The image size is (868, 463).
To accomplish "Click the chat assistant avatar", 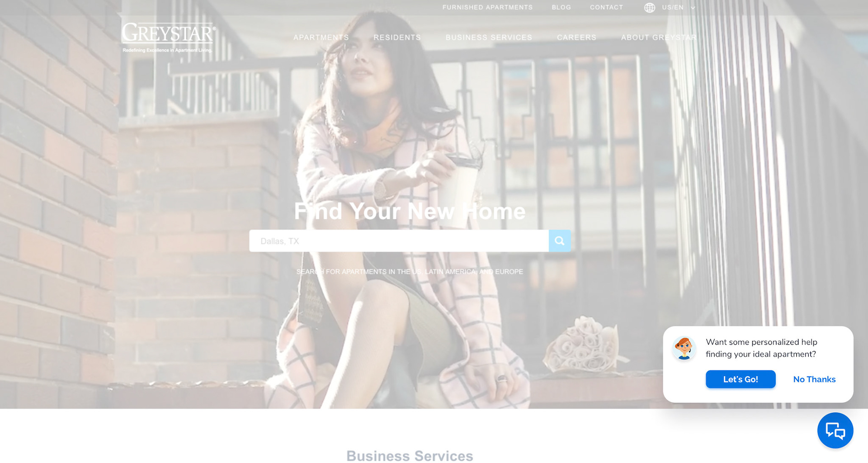I will point(684,348).
